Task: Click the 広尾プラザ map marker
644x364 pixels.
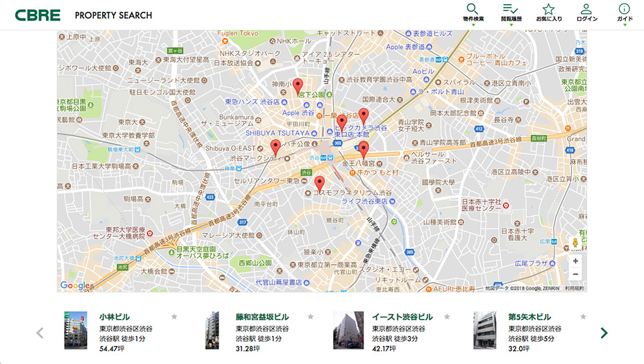Action: click(x=552, y=263)
